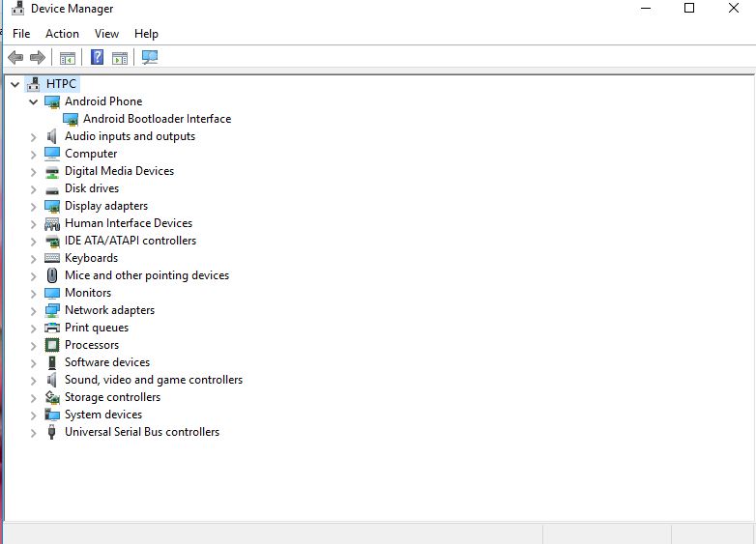Click the scan for hardware changes icon
This screenshot has height=544, width=756.
(x=149, y=58)
